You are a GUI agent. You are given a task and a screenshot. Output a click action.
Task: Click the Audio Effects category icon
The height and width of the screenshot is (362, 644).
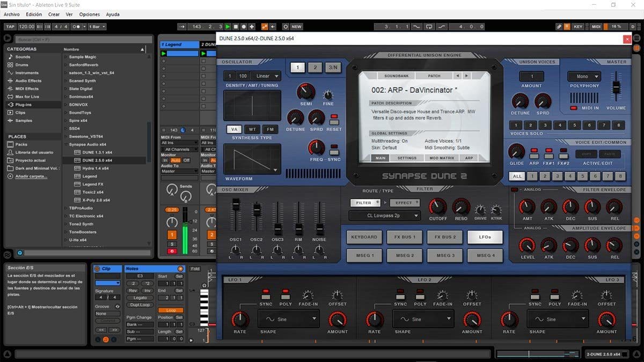(9, 81)
